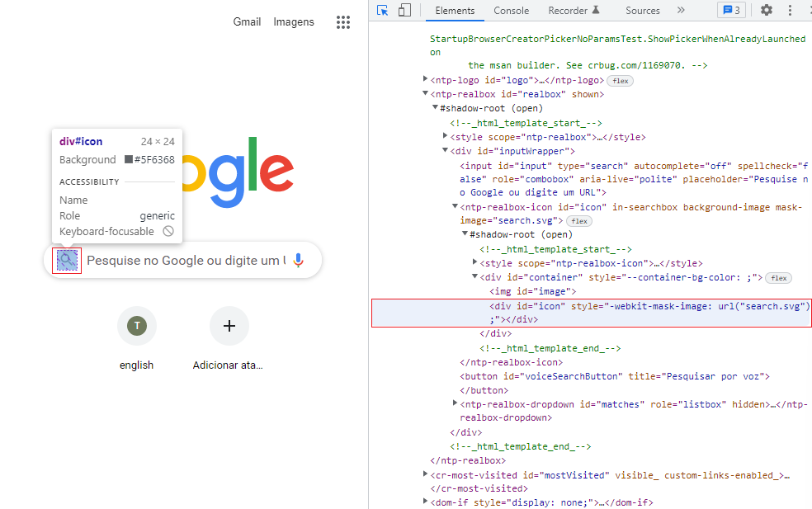Image resolution: width=812 pixels, height=509 pixels.
Task: Click the voice search microphone
Action: pyautogui.click(x=298, y=260)
